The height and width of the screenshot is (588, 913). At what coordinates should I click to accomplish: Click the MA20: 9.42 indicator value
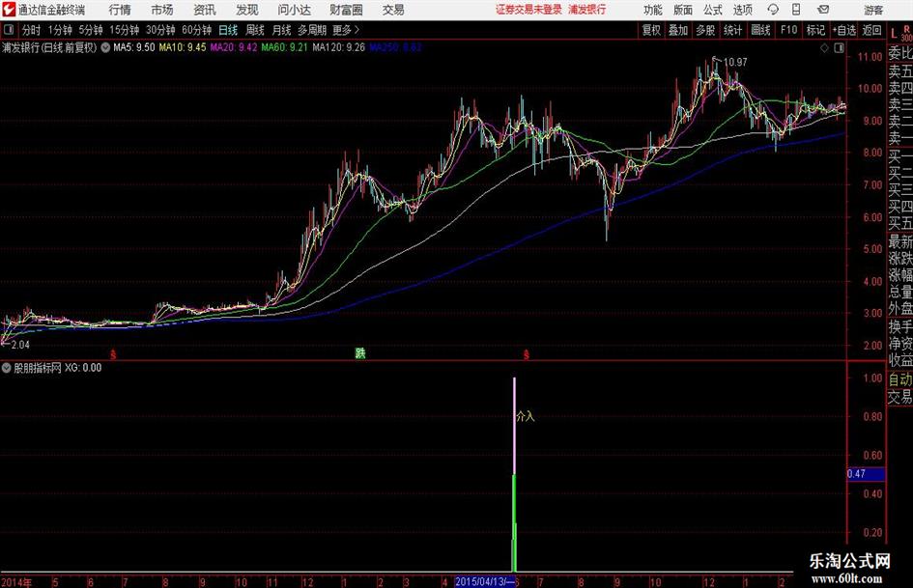(x=234, y=47)
